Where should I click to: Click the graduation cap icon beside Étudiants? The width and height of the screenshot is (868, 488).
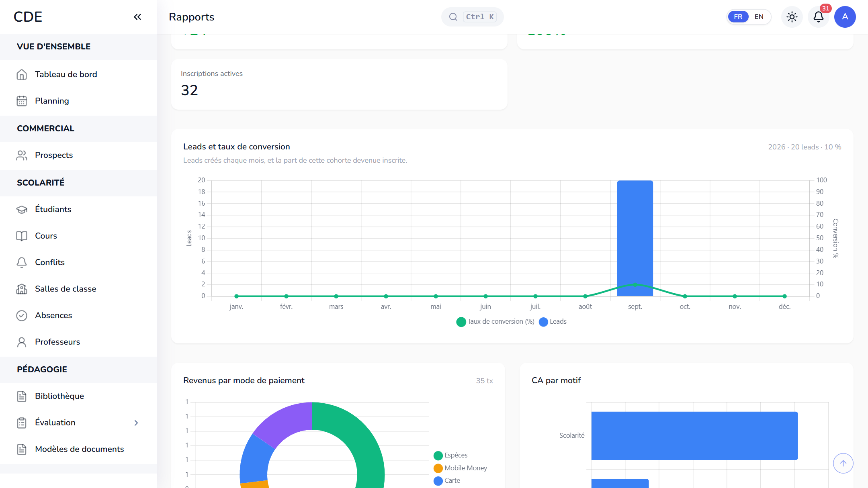click(22, 209)
